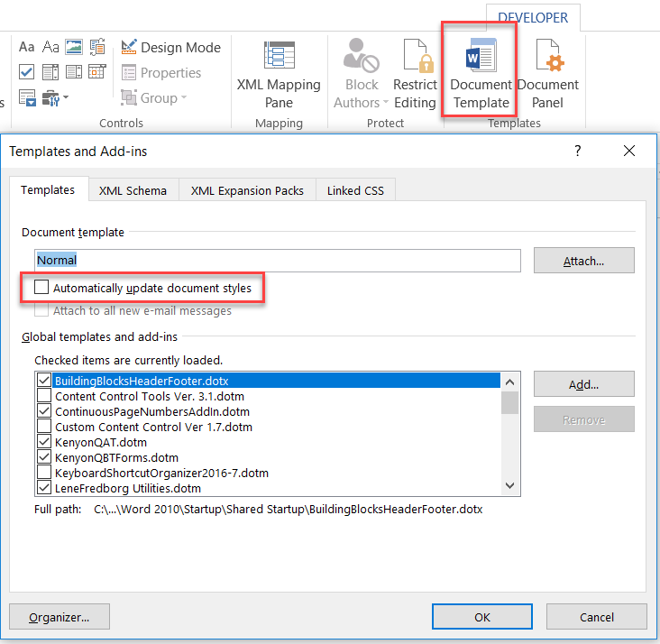Select the Developer ribbon tab
This screenshot has width=660, height=644.
[533, 18]
